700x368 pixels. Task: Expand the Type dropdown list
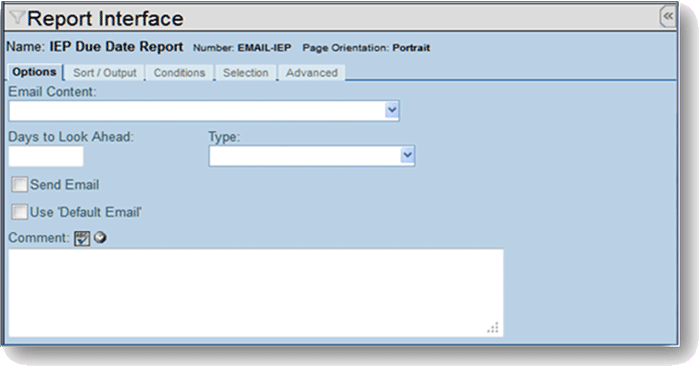pyautogui.click(x=312, y=156)
